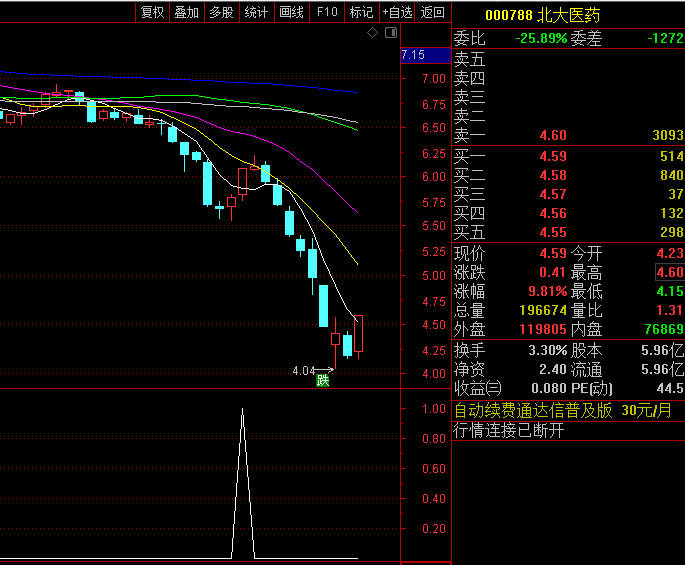Click the 卖四 row label

[469, 79]
